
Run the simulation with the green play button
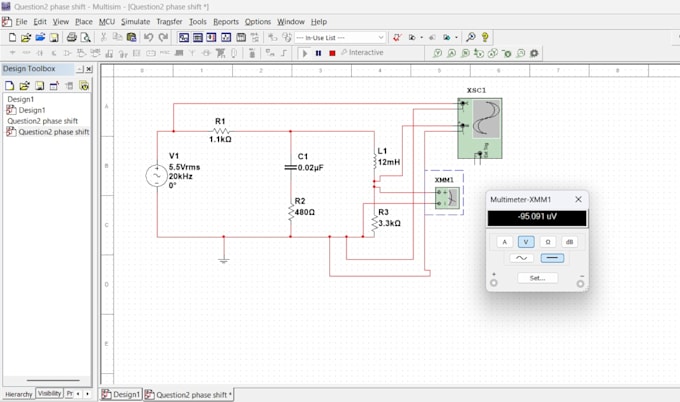pos(304,53)
